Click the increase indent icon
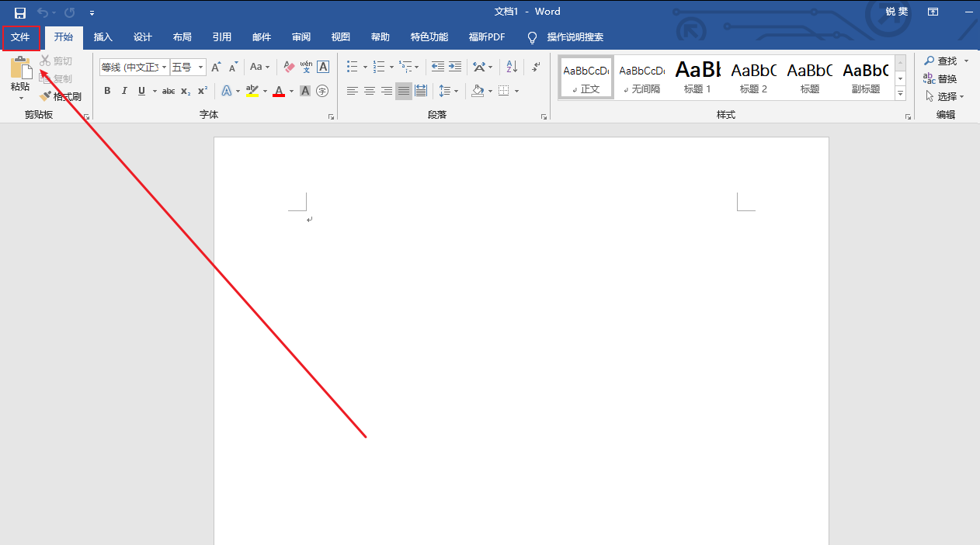This screenshot has width=980, height=545. [x=455, y=67]
